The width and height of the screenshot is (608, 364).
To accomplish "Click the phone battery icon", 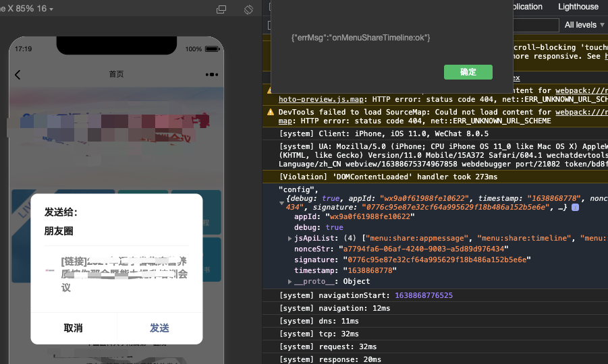I will 213,49.
